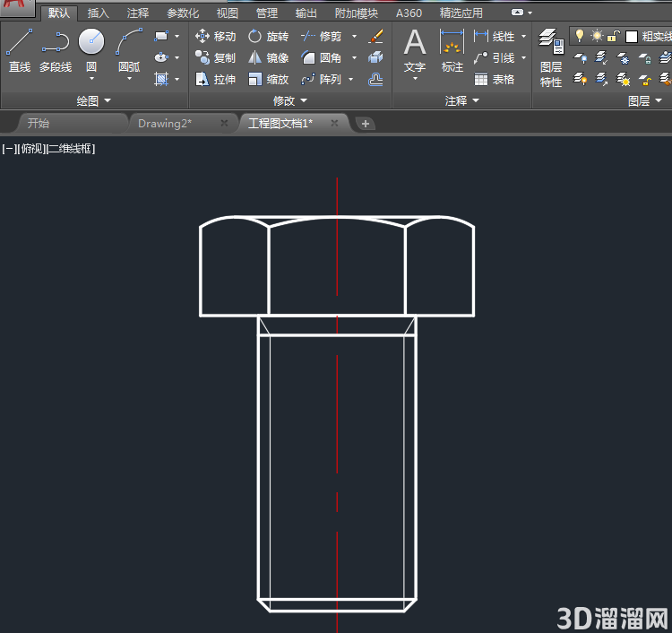This screenshot has width=672, height=633.
Task: Select the Rectangle draw tool
Action: 161,36
